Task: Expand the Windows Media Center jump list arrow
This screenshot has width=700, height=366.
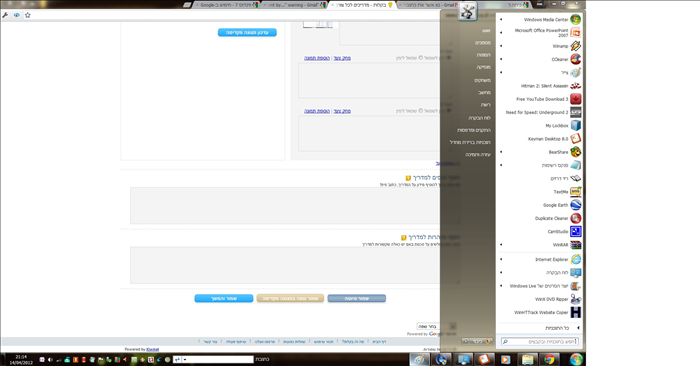Action: click(501, 20)
